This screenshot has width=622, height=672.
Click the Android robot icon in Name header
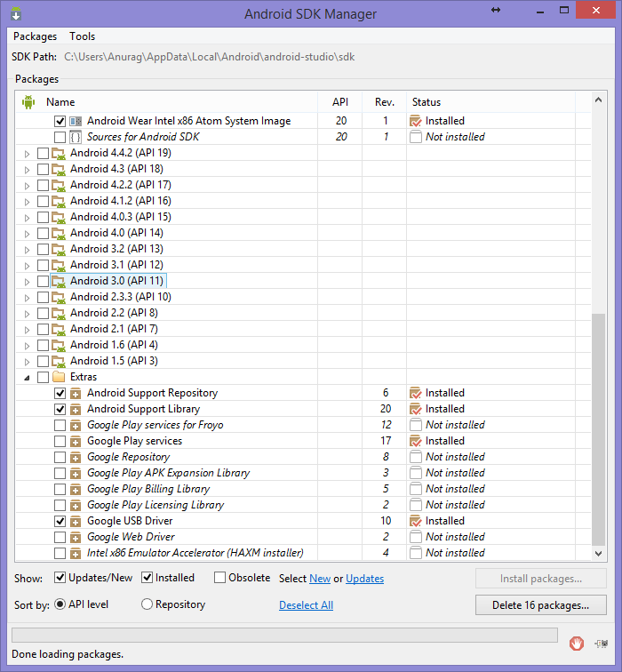(28, 102)
